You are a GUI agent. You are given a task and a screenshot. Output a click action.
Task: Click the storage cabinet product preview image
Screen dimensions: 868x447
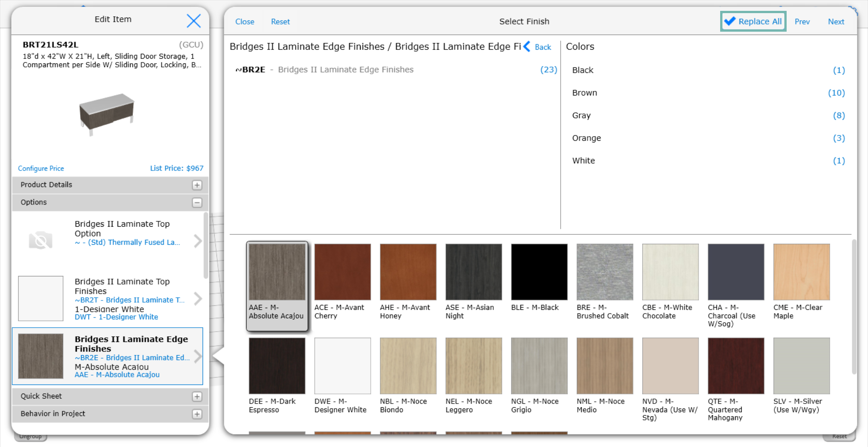(107, 114)
